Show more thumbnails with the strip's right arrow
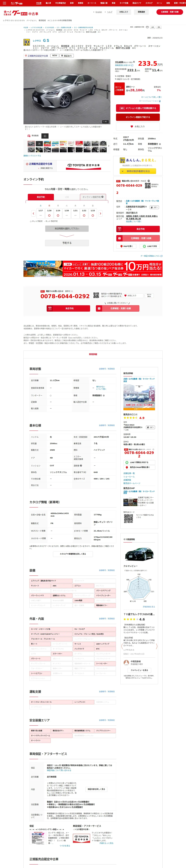The height and width of the screenshot is (868, 186). click(x=109, y=146)
